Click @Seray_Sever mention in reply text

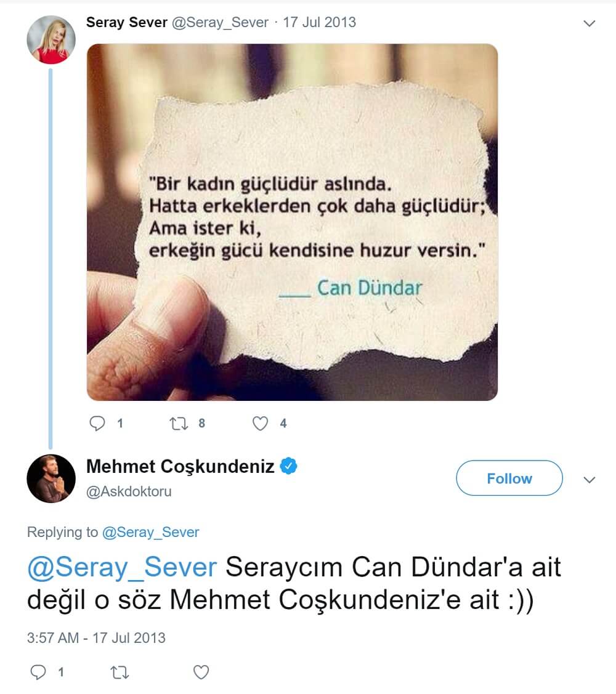(x=122, y=567)
